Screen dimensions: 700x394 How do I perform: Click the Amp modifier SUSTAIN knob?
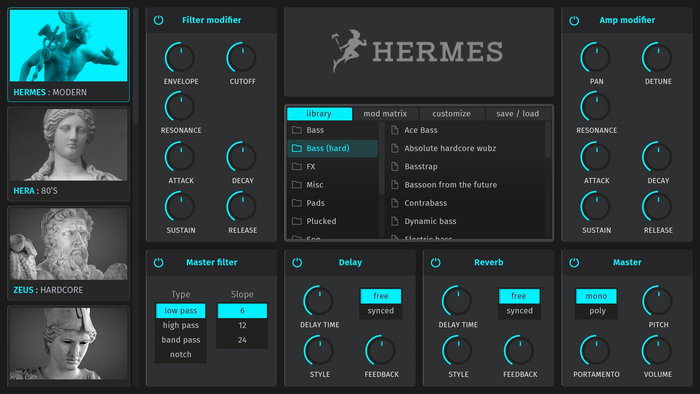coord(596,207)
